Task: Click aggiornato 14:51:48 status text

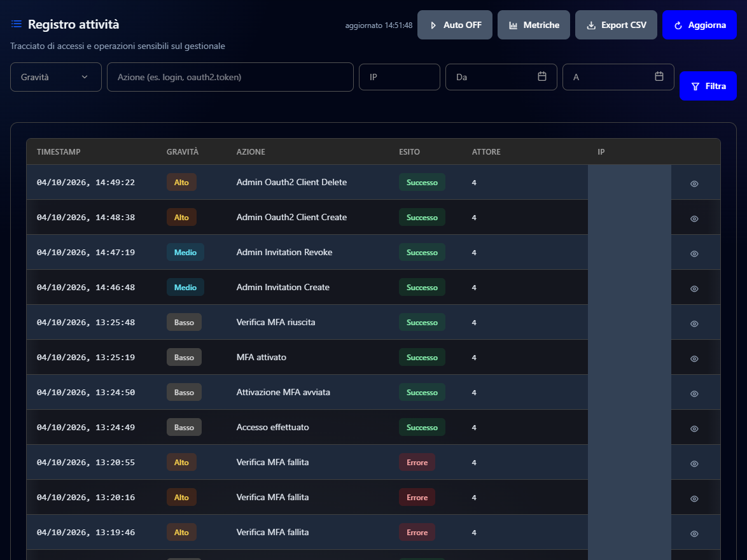Action: pos(379,25)
